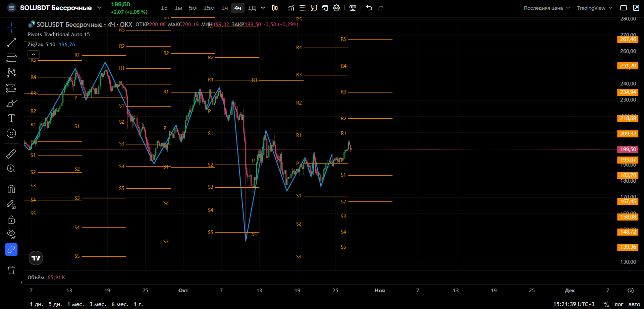Click the balance scales icon
The width and height of the screenshot is (644, 309).
point(353,8)
